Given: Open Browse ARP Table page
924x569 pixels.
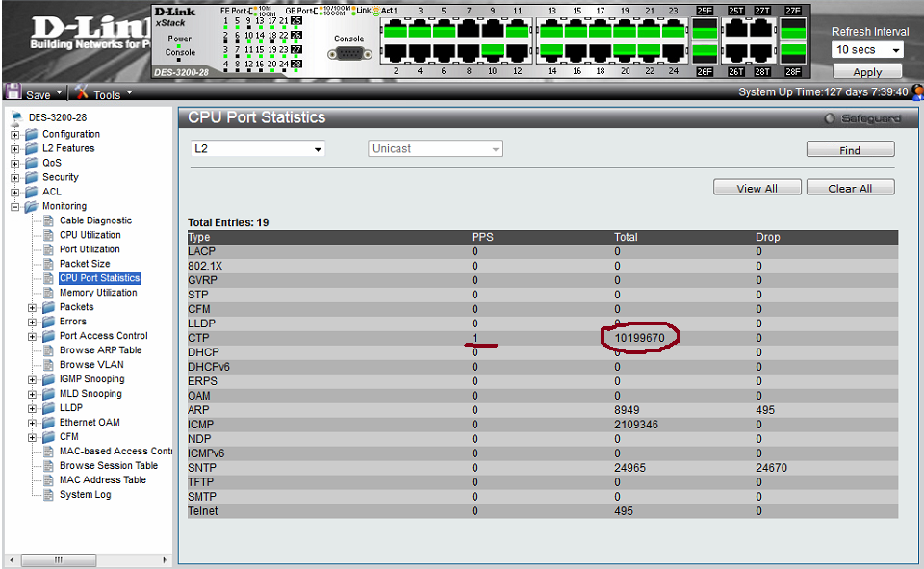Looking at the screenshot, I should (100, 349).
